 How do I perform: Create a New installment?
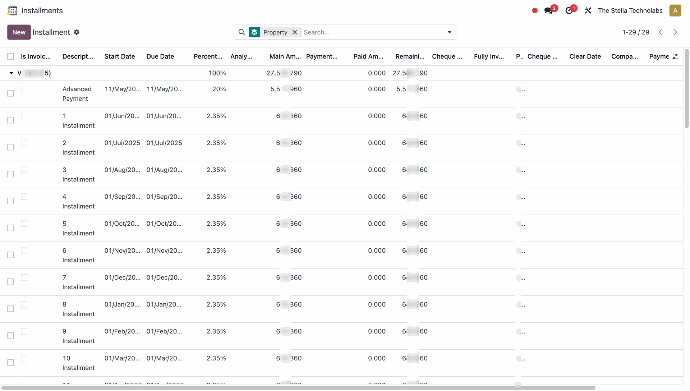pyautogui.click(x=19, y=32)
